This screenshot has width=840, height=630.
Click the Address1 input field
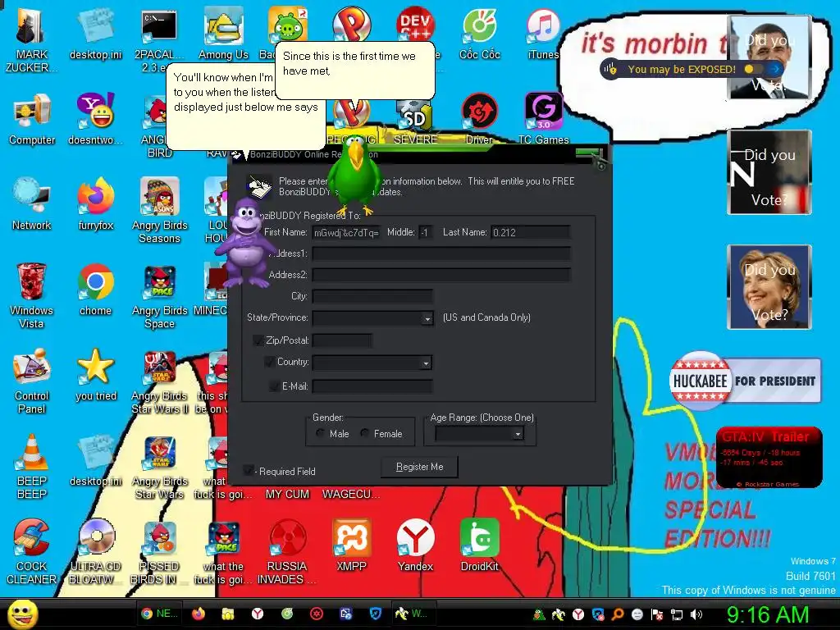click(441, 253)
